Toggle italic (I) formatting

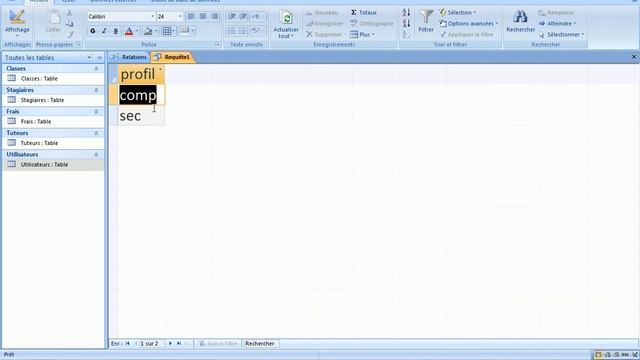[104, 31]
